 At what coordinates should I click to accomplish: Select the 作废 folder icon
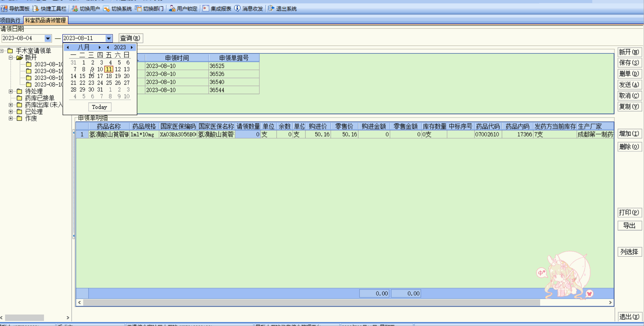click(19, 118)
